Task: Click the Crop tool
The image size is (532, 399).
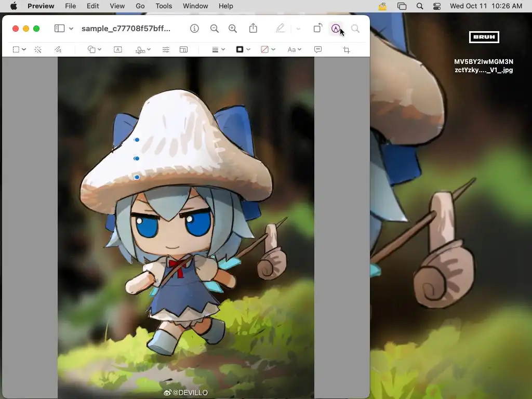Action: 347,50
